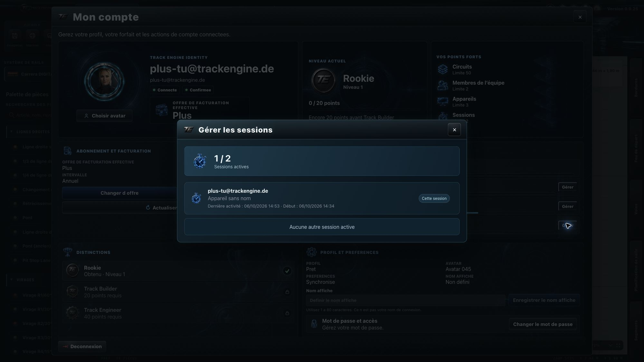Click the topmost Gérer button
This screenshot has height=362, width=644.
click(x=568, y=187)
